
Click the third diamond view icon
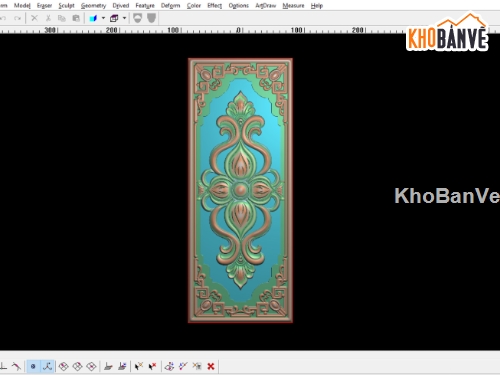click(x=91, y=367)
